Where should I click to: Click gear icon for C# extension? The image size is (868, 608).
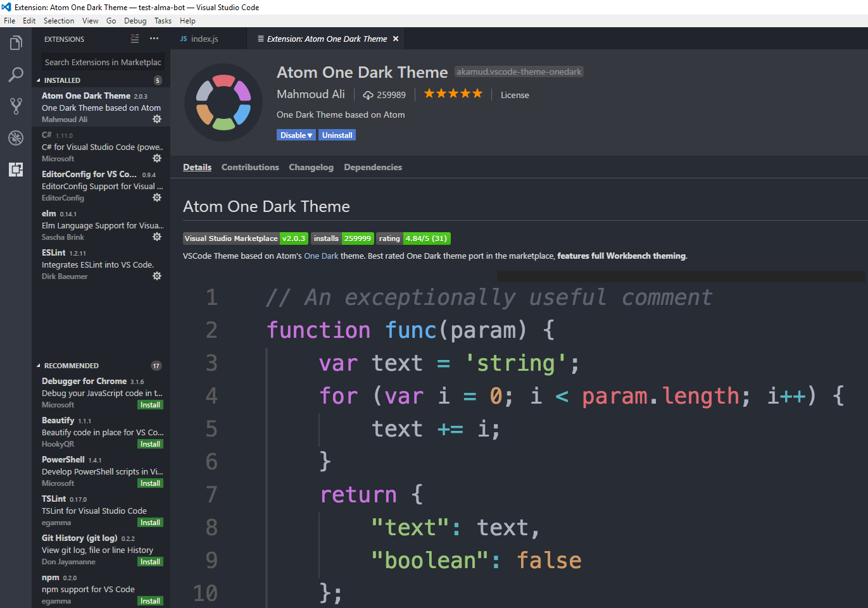[157, 158]
